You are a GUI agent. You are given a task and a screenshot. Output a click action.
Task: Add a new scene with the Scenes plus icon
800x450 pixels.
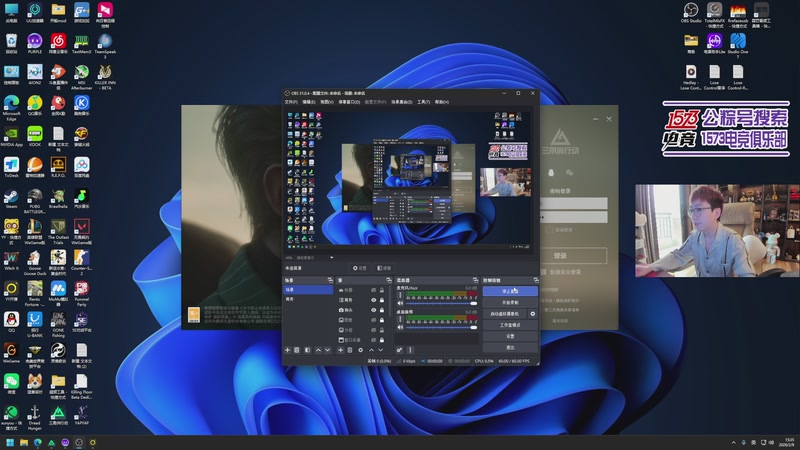287,350
